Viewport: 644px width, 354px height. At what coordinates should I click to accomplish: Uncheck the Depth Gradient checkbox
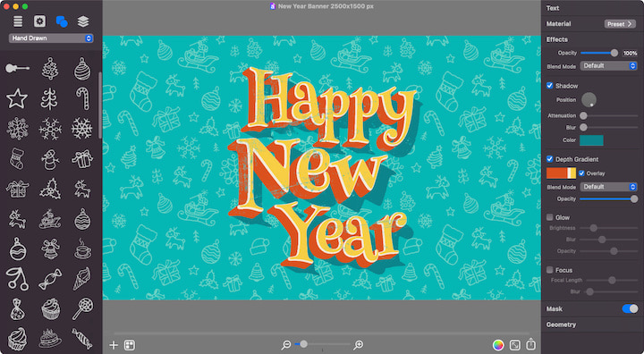tap(549, 159)
